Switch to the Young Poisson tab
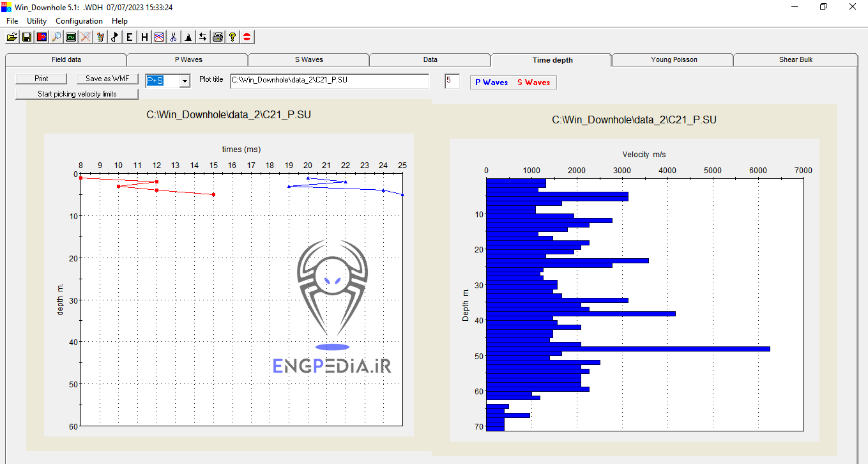 674,60
